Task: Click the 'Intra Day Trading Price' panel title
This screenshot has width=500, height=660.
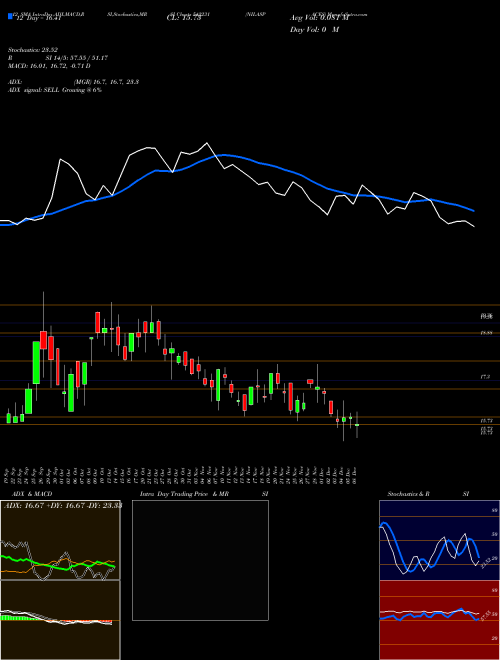Action: (174, 494)
